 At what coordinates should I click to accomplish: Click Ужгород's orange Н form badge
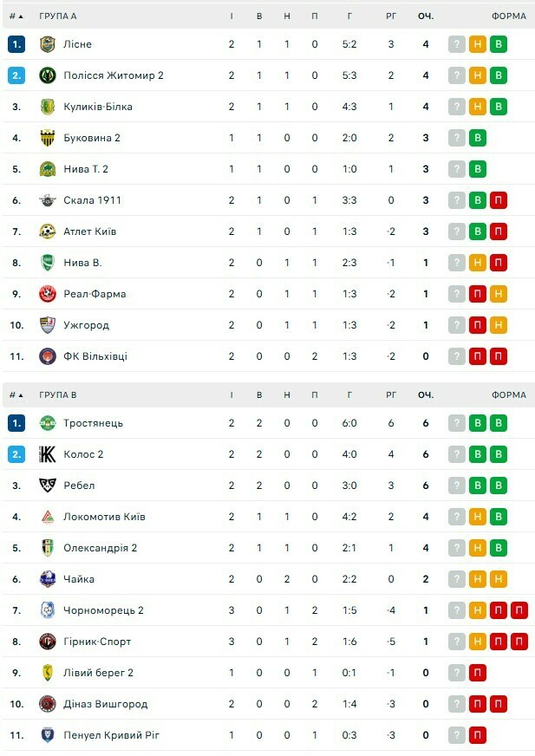(498, 325)
